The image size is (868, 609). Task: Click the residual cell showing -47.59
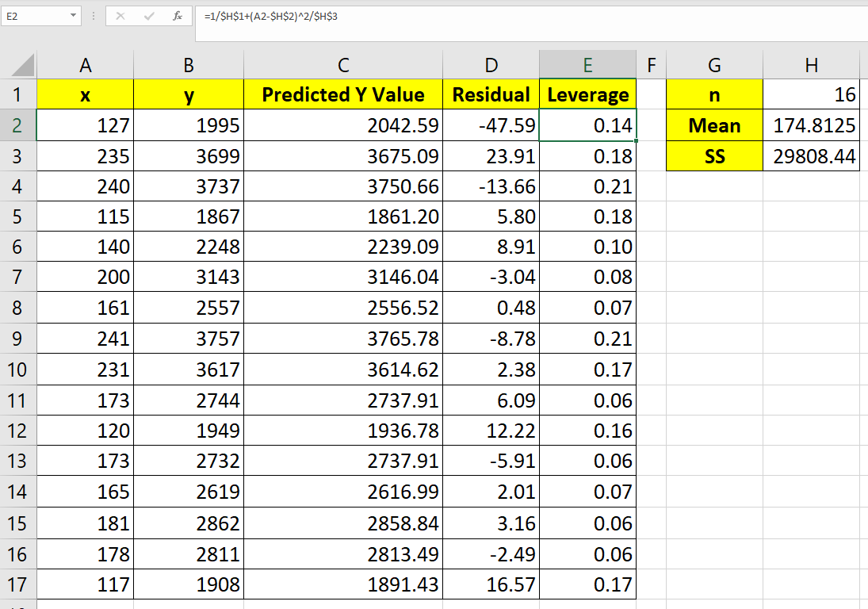coord(491,125)
